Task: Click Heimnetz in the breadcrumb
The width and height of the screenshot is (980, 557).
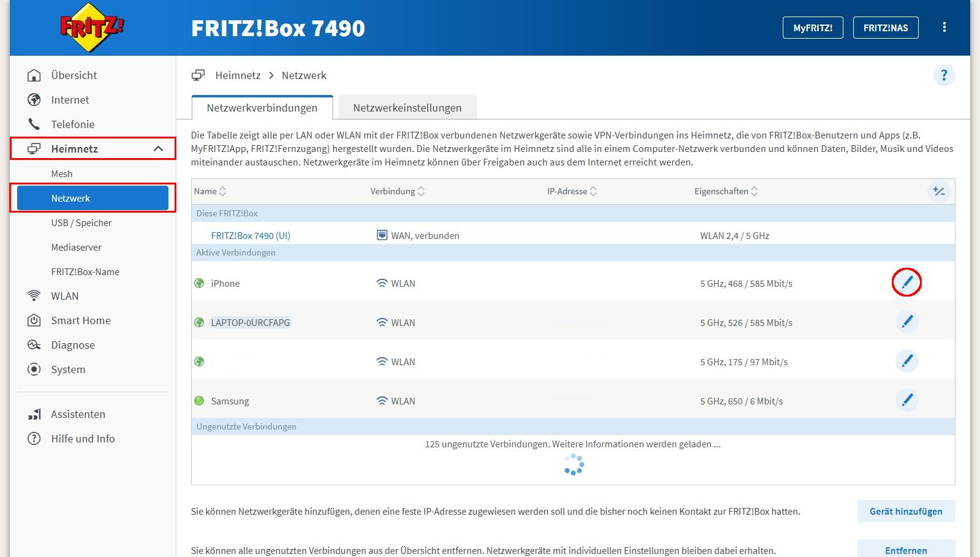Action: coord(238,75)
